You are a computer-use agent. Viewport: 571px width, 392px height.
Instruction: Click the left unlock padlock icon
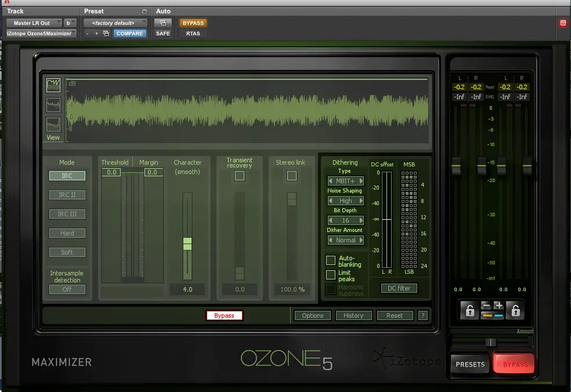click(470, 310)
